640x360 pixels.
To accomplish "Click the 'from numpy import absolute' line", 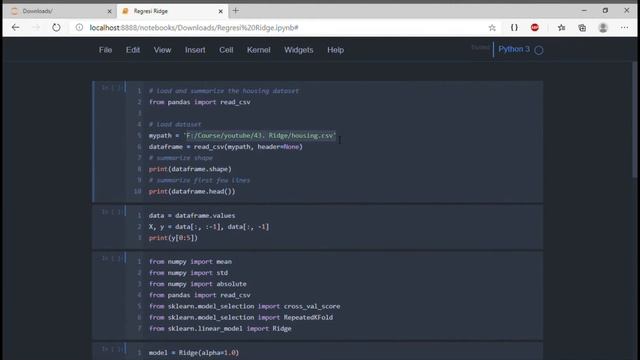I will [198, 284].
